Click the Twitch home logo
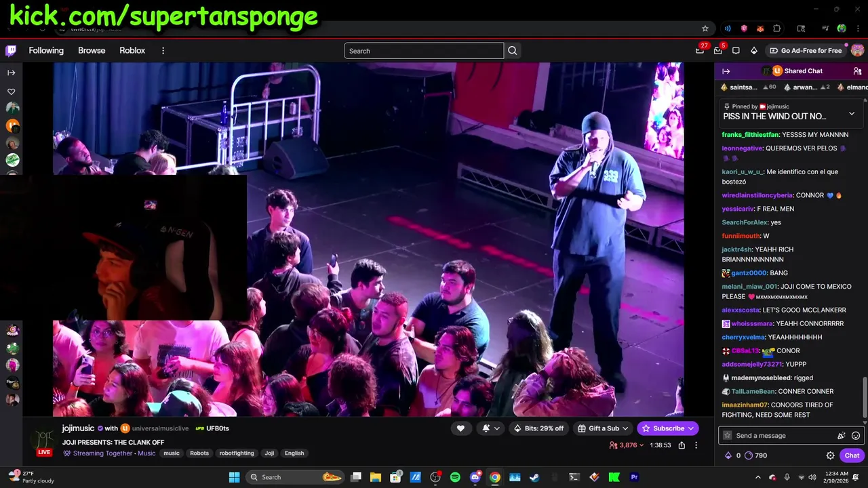This screenshot has height=488, width=868. point(11,51)
